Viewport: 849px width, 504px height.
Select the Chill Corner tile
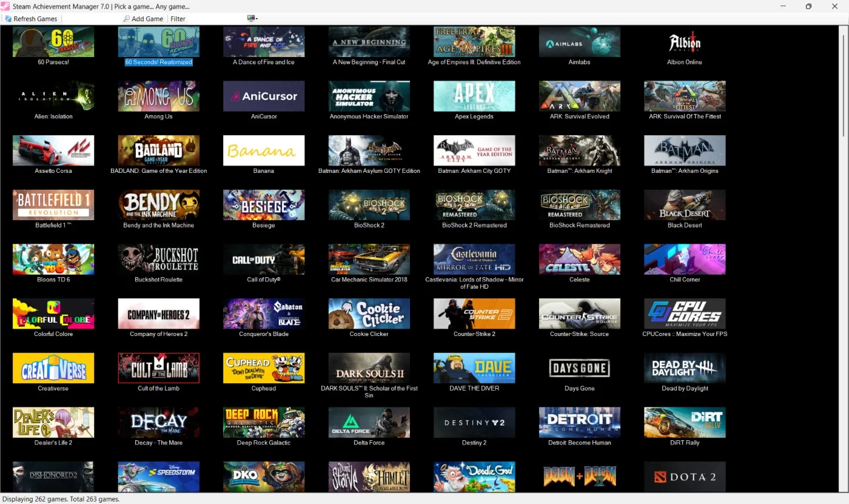tap(685, 260)
